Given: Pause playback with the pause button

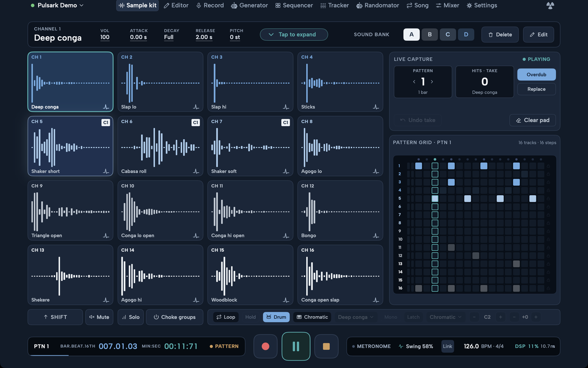Looking at the screenshot, I should (x=296, y=346).
